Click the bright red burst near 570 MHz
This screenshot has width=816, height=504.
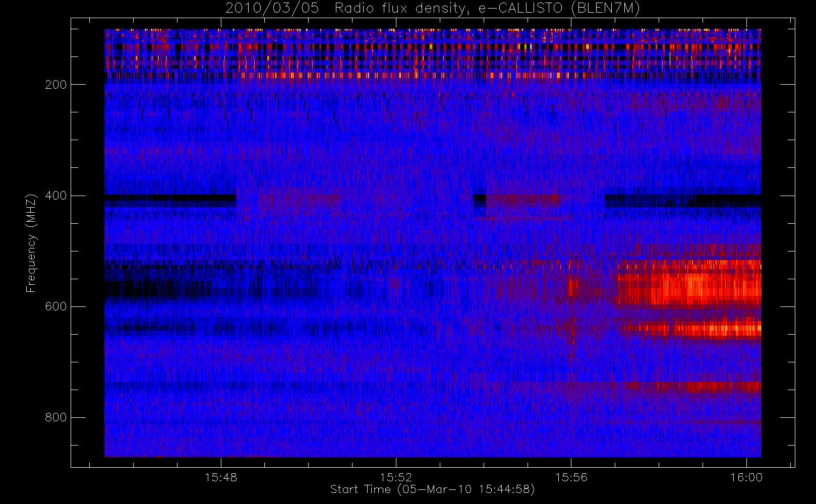pos(688,289)
